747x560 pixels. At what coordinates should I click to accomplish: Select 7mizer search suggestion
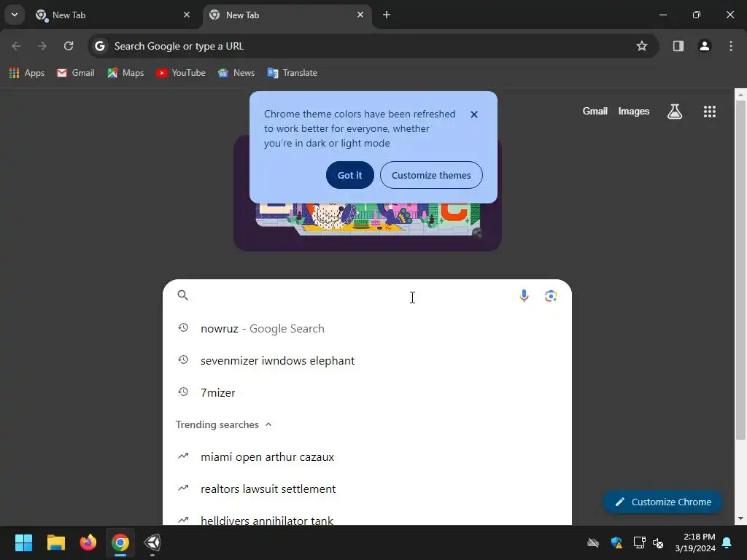(368, 392)
